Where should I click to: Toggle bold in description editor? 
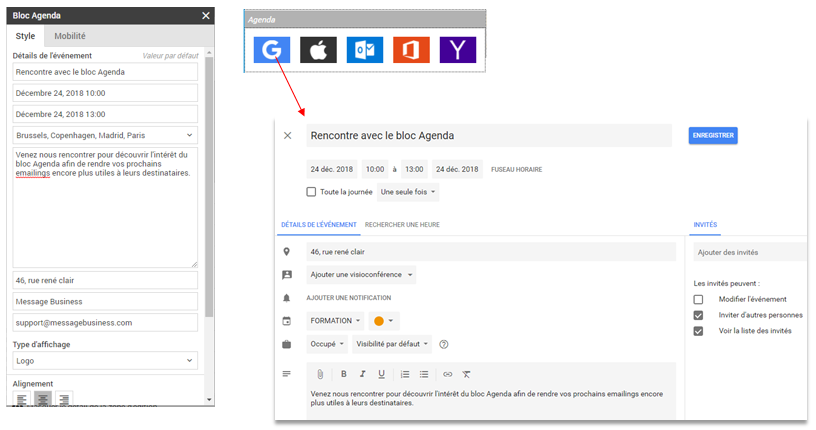tap(343, 374)
